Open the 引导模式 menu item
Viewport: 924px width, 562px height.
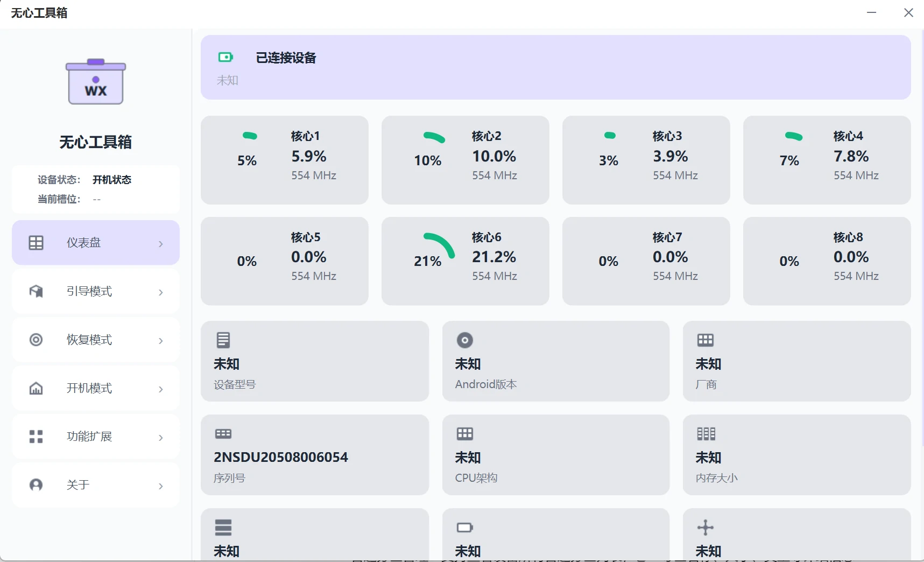(x=96, y=291)
